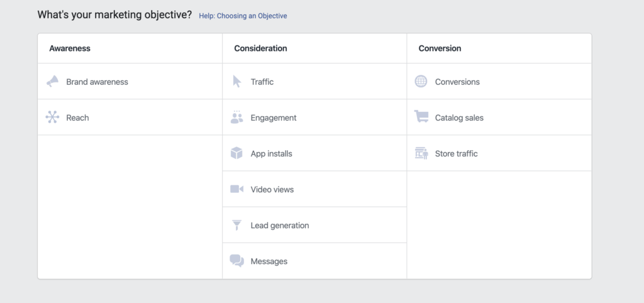Click the Store traffic storefront icon

point(421,153)
